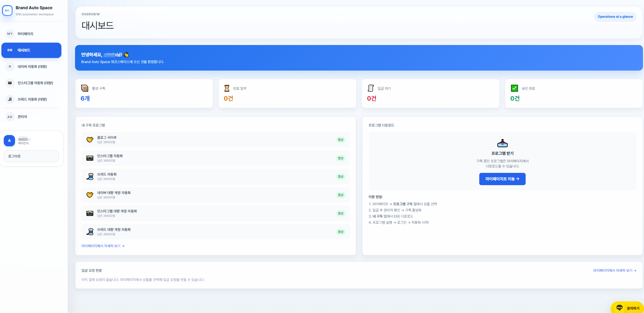This screenshot has width=644, height=313.
Task: Click the 활성 구독 box icon
Action: (x=85, y=88)
